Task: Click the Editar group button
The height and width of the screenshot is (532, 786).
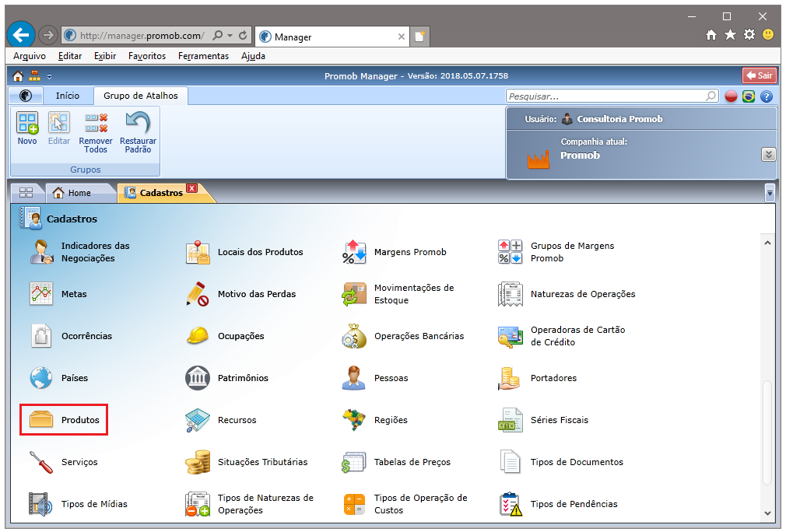Action: click(x=58, y=129)
